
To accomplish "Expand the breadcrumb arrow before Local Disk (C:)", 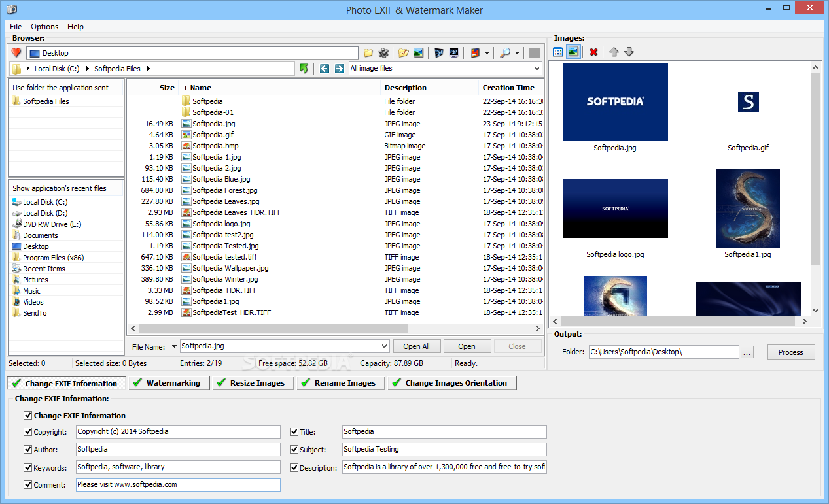I will coord(28,68).
